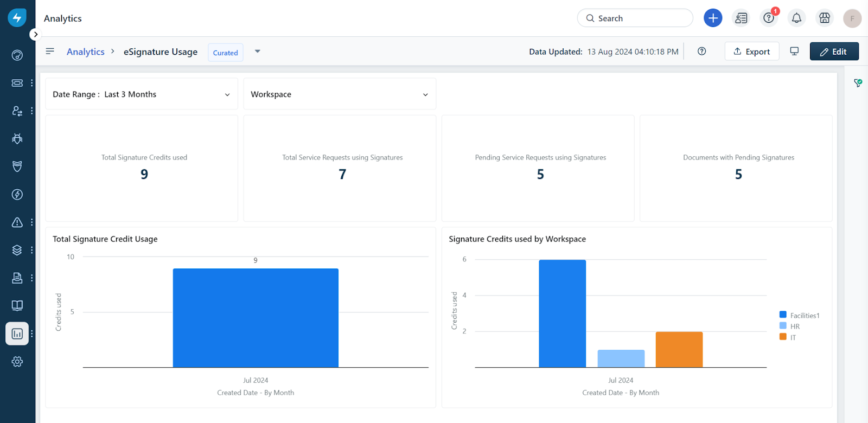The image size is (868, 423).
Task: Open the problems bug sidebar icon
Action: (17, 139)
